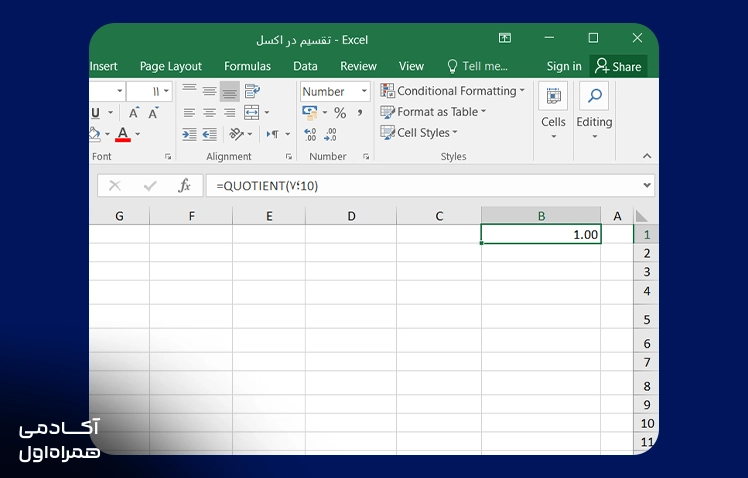The height and width of the screenshot is (478, 748).
Task: Apply the red font color
Action: point(123,134)
